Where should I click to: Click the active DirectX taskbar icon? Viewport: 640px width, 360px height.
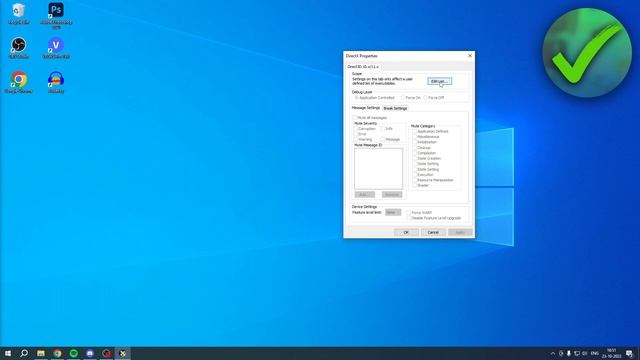[x=122, y=353]
